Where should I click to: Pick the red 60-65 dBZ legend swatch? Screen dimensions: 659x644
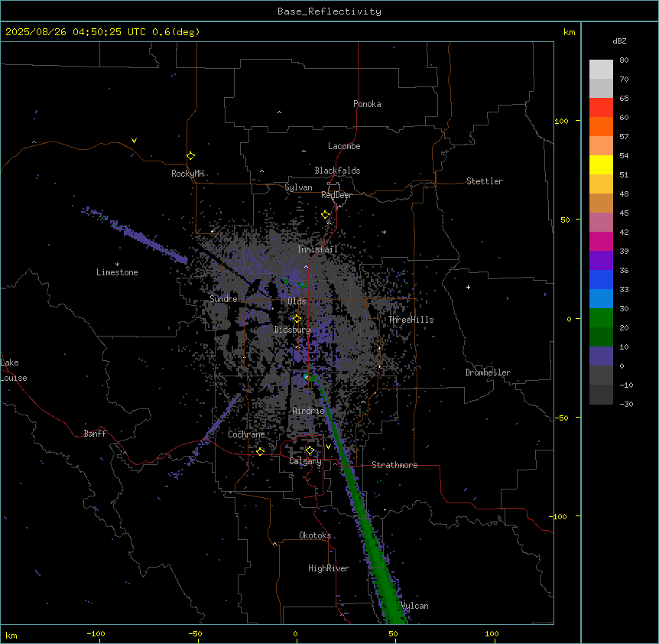click(601, 108)
